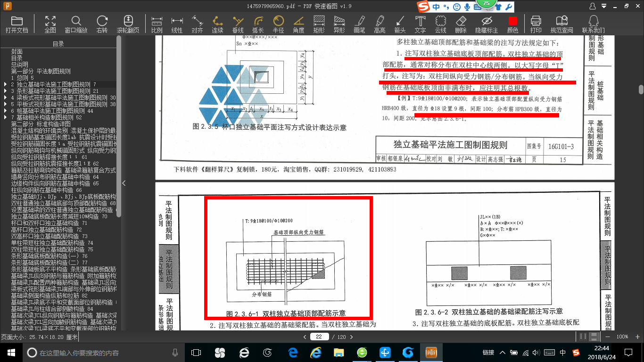Choose the 垂线 perpendicular line tool

click(x=238, y=24)
